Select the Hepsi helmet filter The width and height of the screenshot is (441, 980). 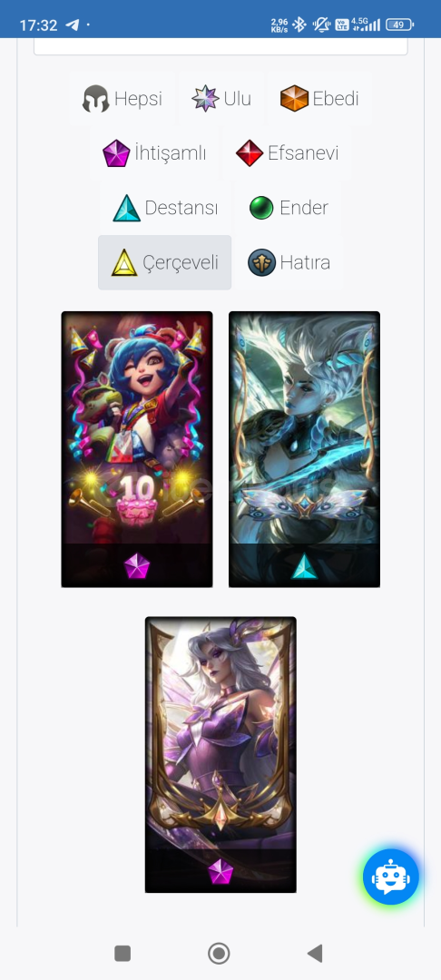coord(122,99)
